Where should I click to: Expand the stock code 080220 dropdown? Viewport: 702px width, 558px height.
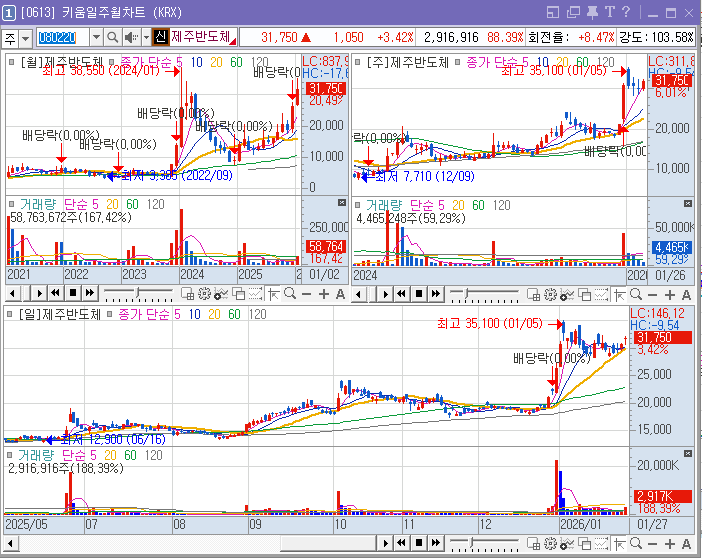point(96,38)
